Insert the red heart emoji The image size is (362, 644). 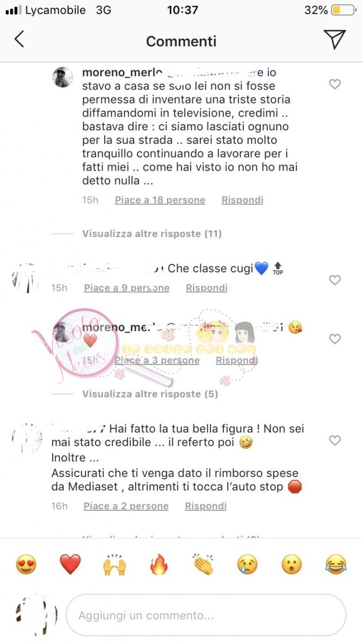click(70, 565)
